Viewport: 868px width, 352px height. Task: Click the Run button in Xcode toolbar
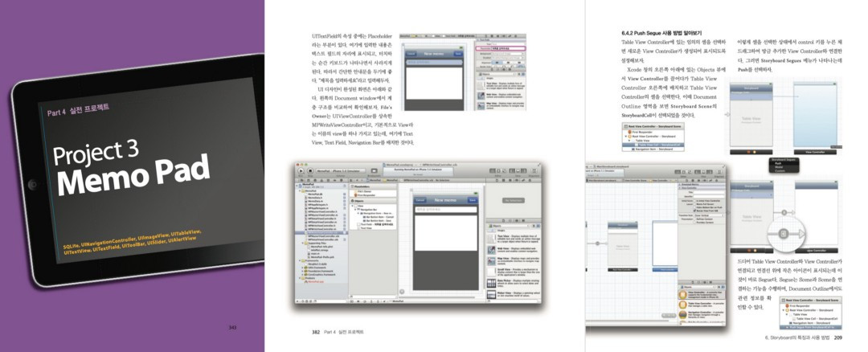tap(301, 170)
